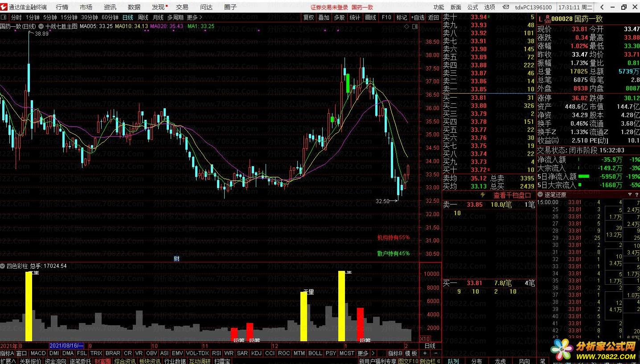Open the 发现 menu
Screen dimensions: 640x364
pos(159,7)
